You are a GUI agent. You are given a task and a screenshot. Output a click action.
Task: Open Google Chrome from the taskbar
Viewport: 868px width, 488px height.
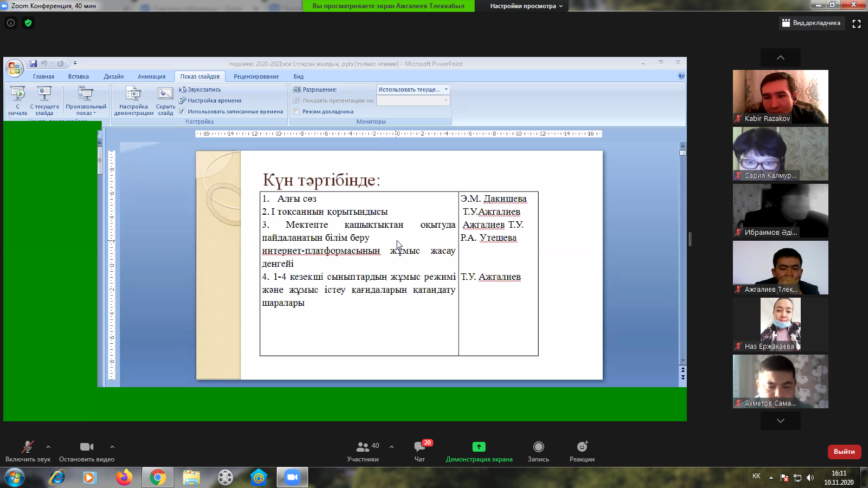[158, 477]
